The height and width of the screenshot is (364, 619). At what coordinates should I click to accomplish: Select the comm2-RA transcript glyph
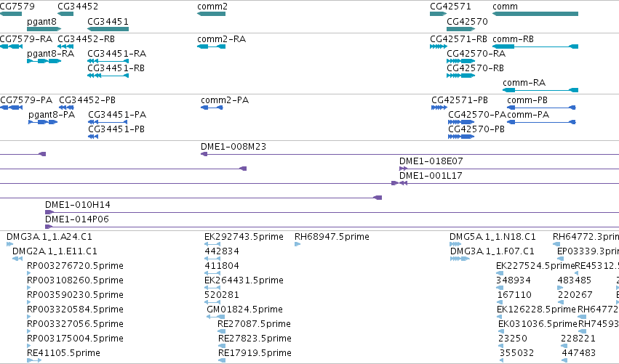[211, 46]
